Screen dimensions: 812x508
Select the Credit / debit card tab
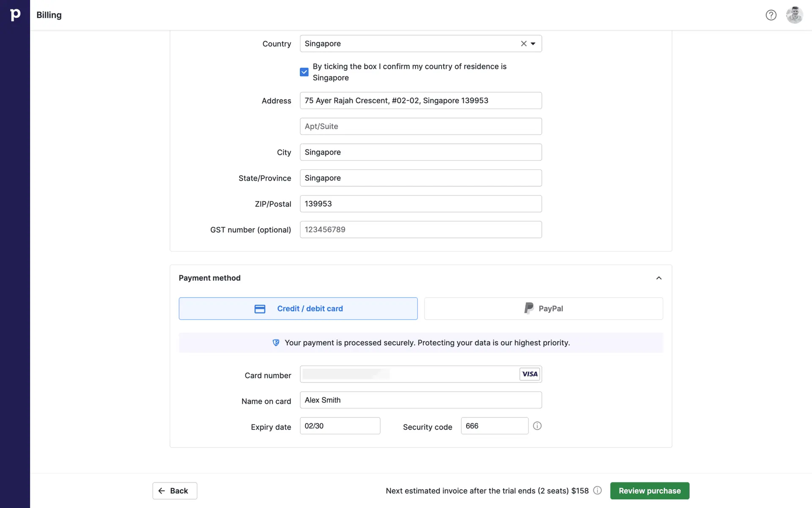pos(298,309)
